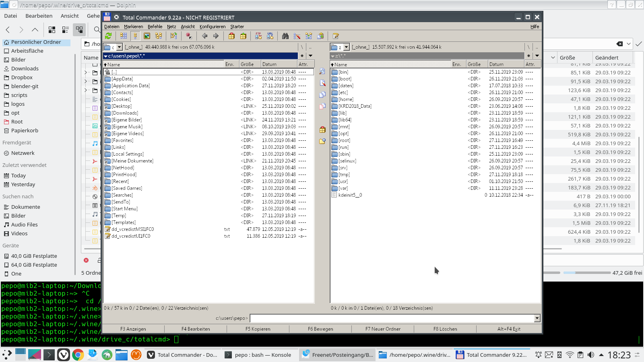
Task: Click the F4 Bearbeiten button
Action: pos(196,329)
